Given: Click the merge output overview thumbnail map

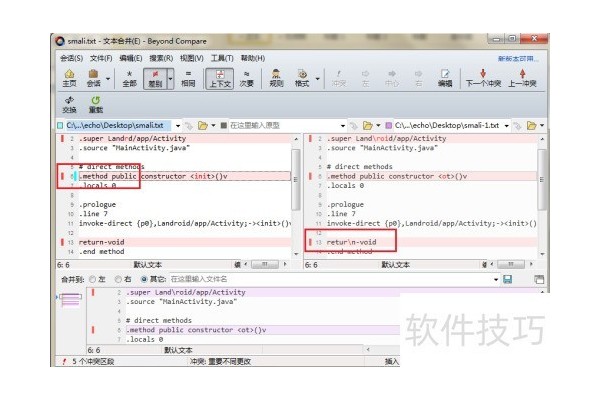Looking at the screenshot, I should 70,300.
